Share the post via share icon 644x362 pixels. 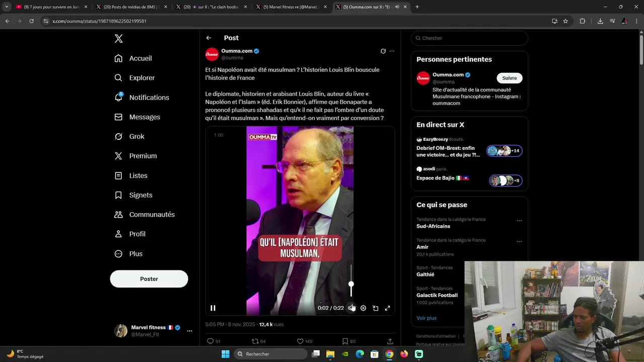click(390, 341)
